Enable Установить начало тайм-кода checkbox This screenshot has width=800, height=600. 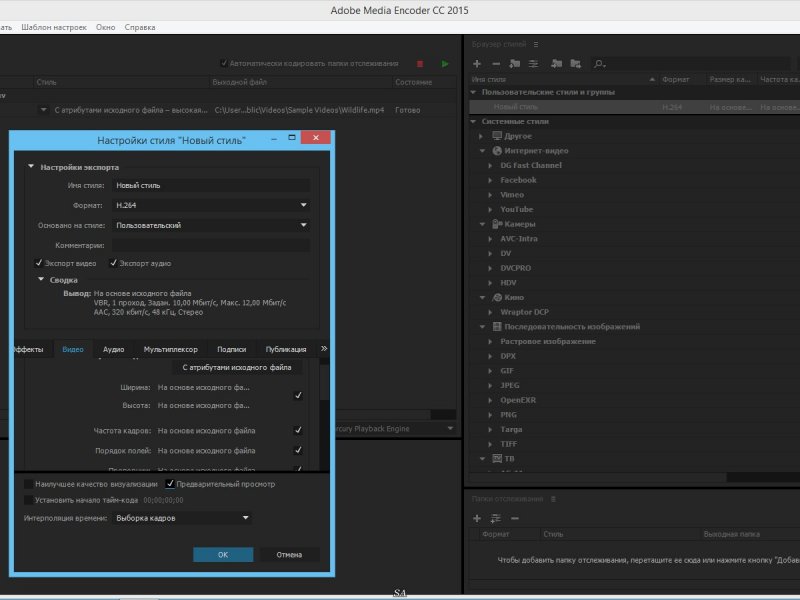point(29,500)
